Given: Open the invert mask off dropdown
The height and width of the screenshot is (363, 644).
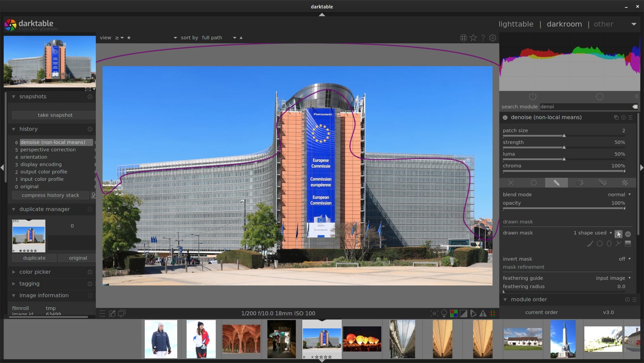Looking at the screenshot, I should (624, 259).
